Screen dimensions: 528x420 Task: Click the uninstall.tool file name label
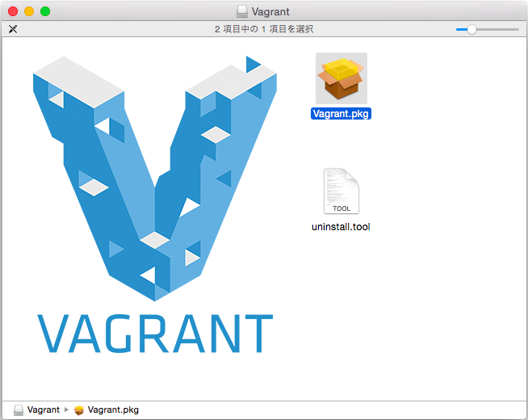pos(341,227)
